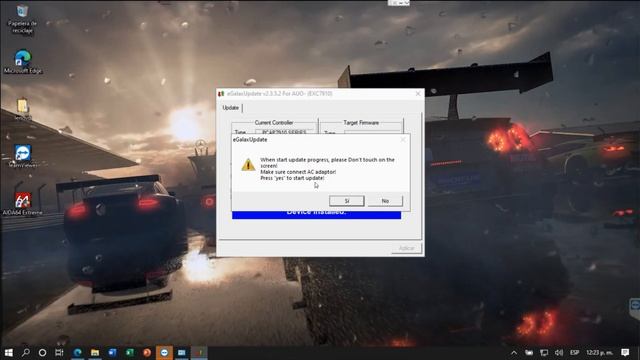
Task: Click the small remote-control bar at top edge
Action: pos(399,3)
